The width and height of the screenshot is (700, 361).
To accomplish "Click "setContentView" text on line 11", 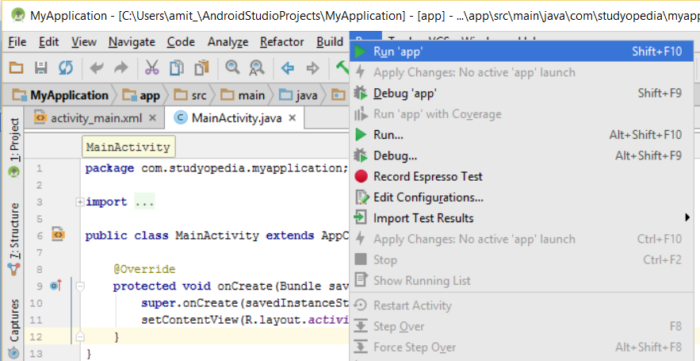I will [x=190, y=320].
